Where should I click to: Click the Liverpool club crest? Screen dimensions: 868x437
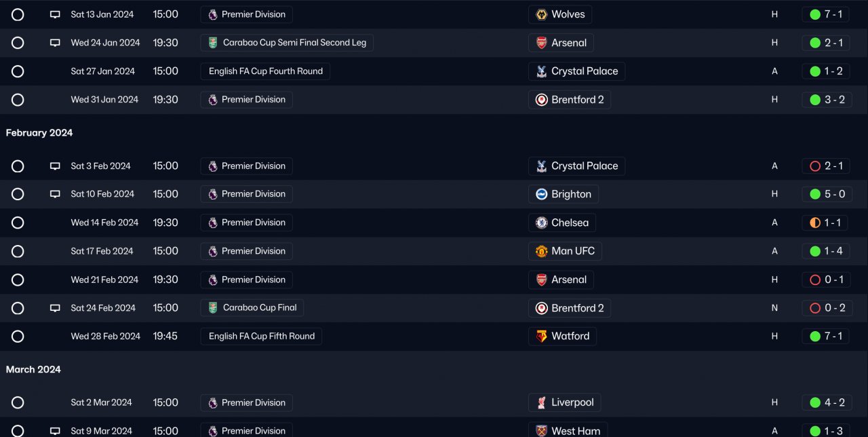pos(541,402)
